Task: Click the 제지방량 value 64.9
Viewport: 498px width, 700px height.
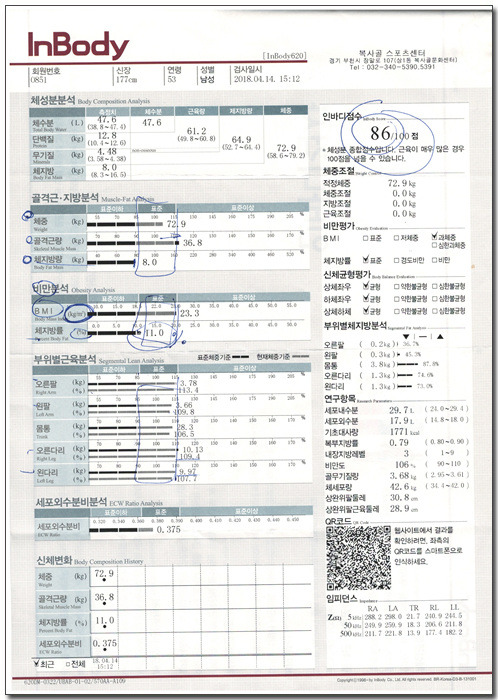Action: coord(241,140)
